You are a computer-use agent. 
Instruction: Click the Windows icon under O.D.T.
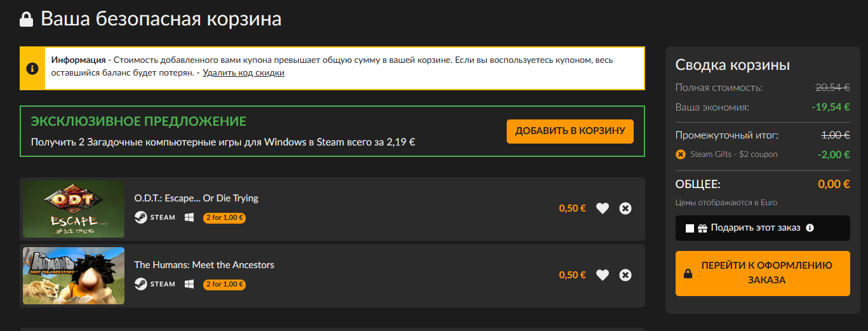point(189,217)
